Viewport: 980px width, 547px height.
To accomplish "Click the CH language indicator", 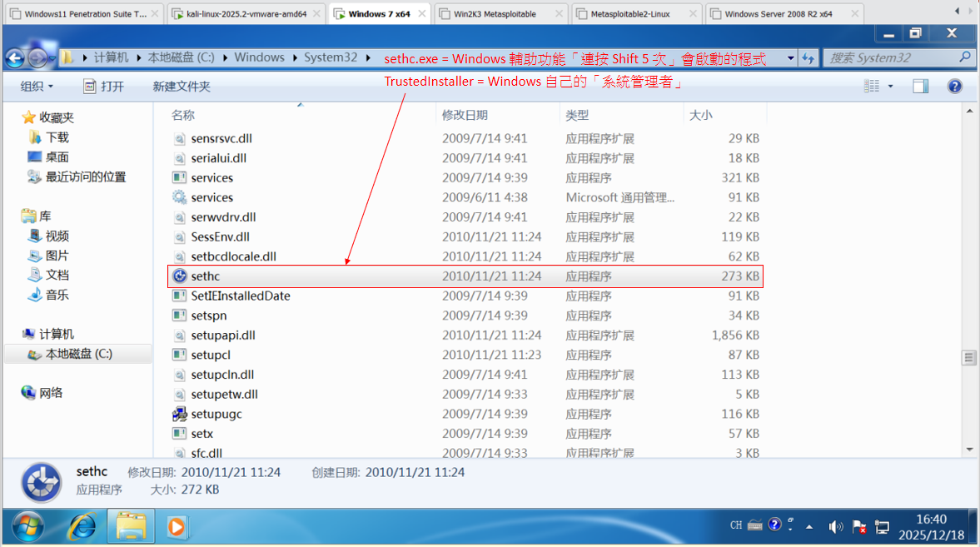I will point(736,525).
